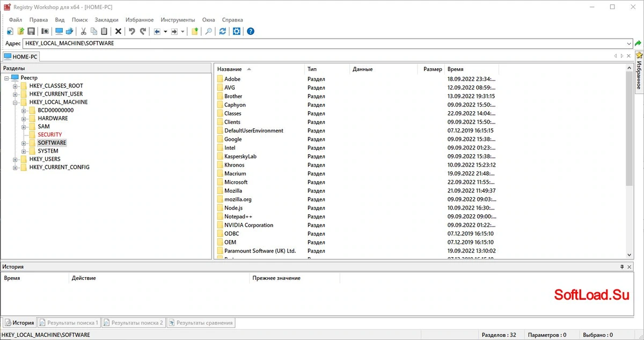The image size is (644, 340).
Task: Click the disconnect remote registry icon
Action: 69,31
